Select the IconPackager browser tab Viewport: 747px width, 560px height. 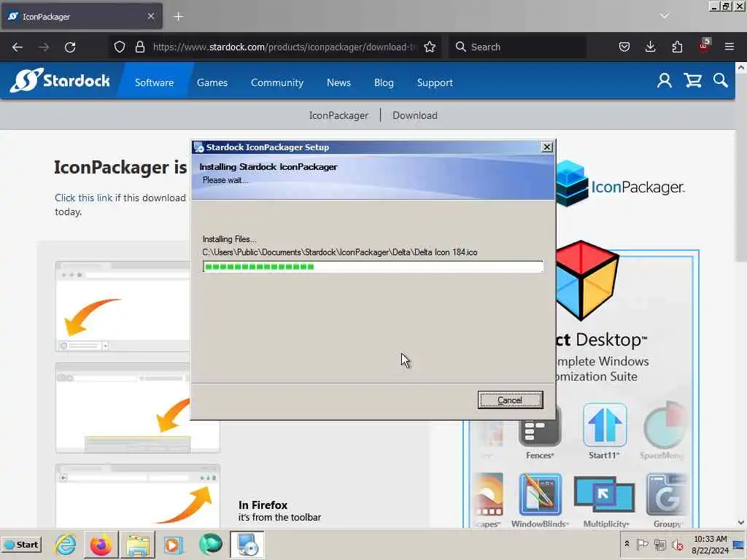pyautogui.click(x=82, y=16)
